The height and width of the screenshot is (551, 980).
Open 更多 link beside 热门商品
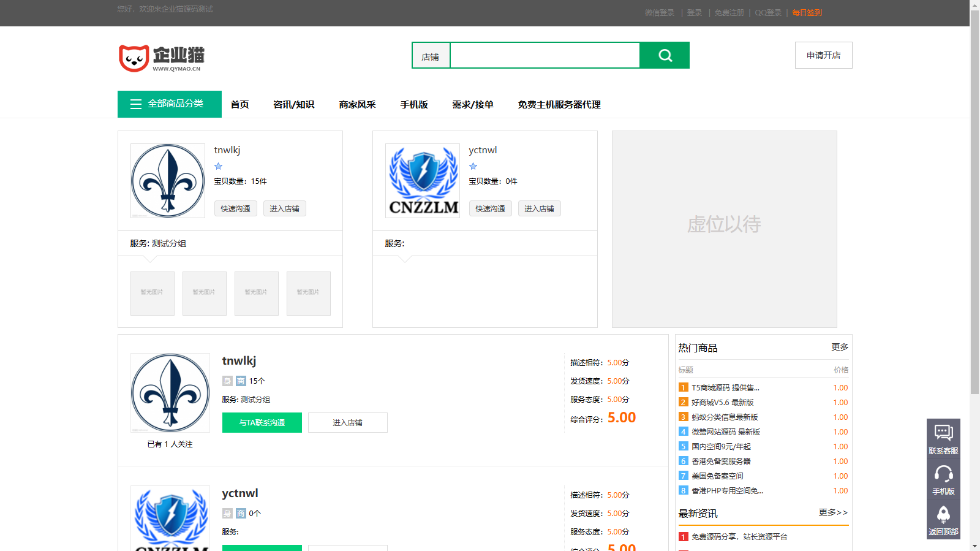click(840, 347)
